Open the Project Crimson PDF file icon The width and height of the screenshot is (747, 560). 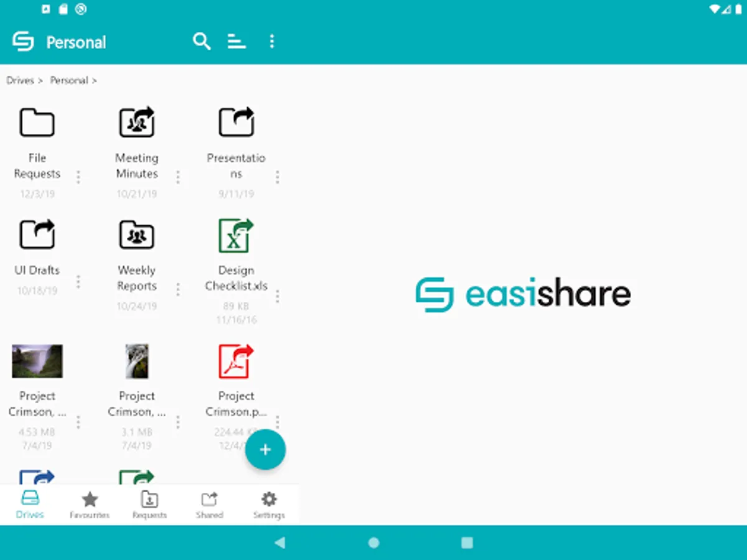tap(237, 361)
